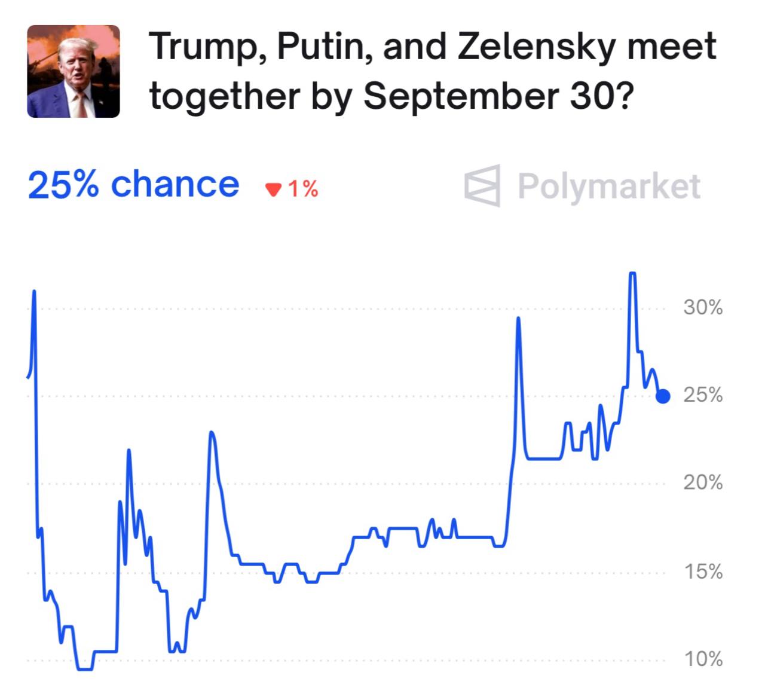
Task: Click the long flat line segment at 17%
Action: click(x=475, y=537)
